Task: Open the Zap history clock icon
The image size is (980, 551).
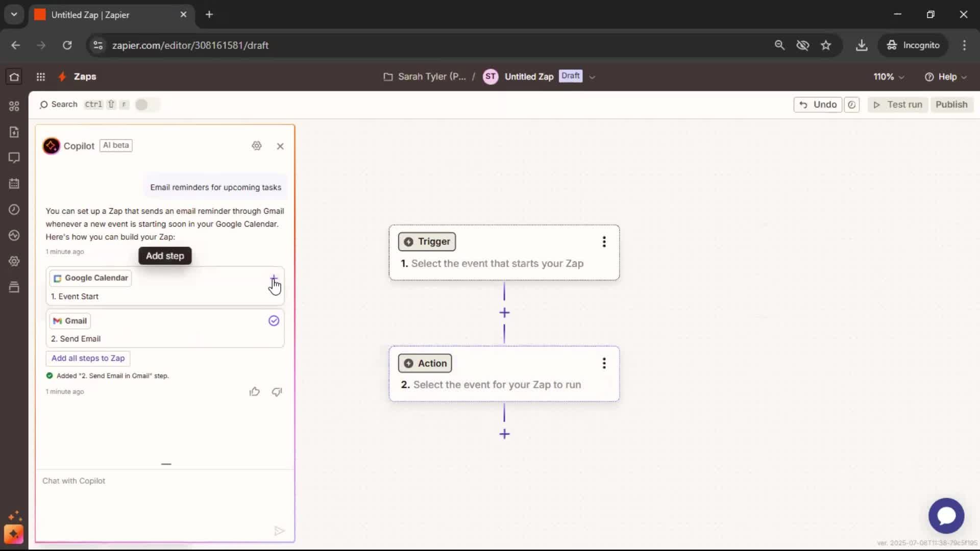Action: coord(14,210)
